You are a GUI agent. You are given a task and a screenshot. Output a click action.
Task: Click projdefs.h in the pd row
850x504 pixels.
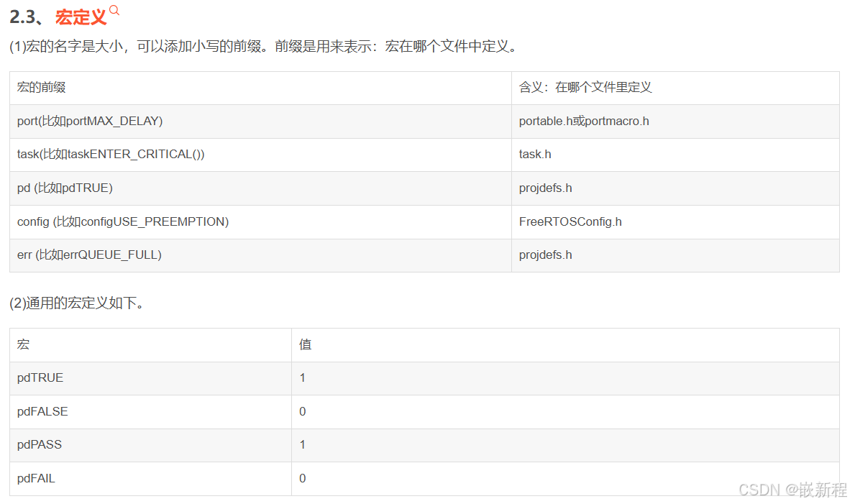(x=675, y=188)
